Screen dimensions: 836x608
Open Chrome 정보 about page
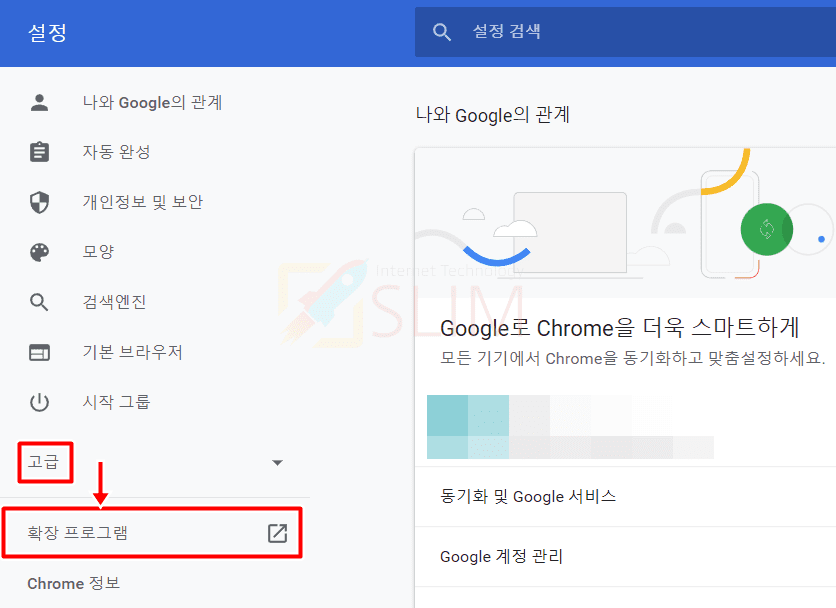point(74,583)
